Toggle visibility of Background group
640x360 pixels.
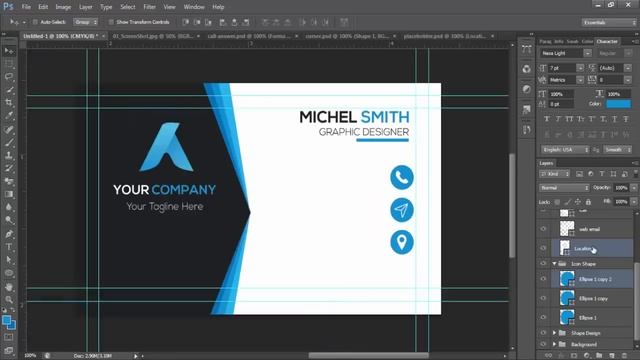point(543,344)
